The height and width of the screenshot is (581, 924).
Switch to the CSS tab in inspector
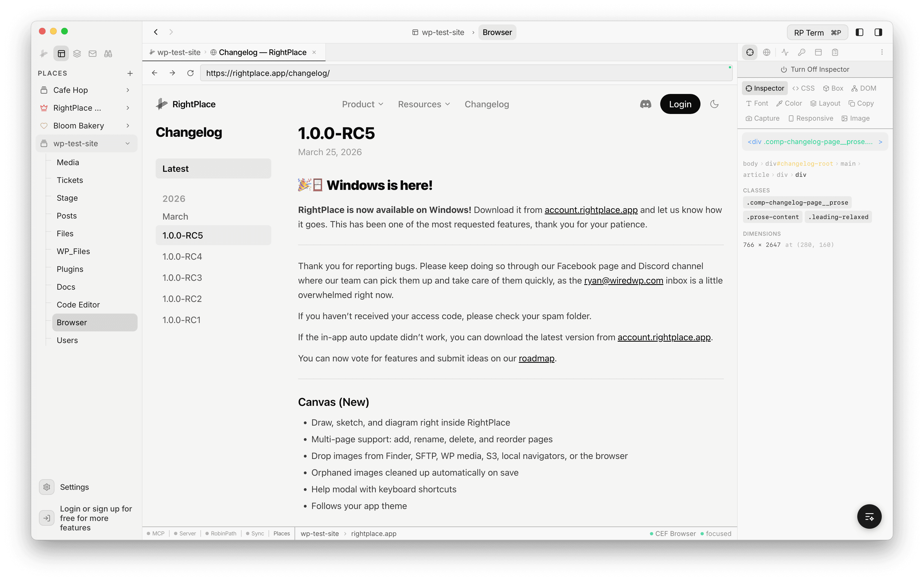coord(803,88)
